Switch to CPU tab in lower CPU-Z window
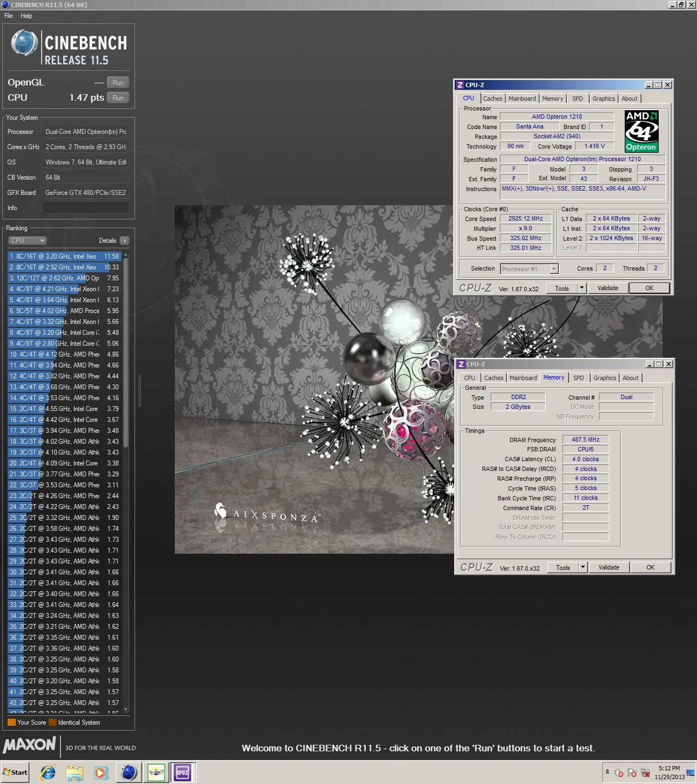The width and height of the screenshot is (697, 784). coord(469,378)
